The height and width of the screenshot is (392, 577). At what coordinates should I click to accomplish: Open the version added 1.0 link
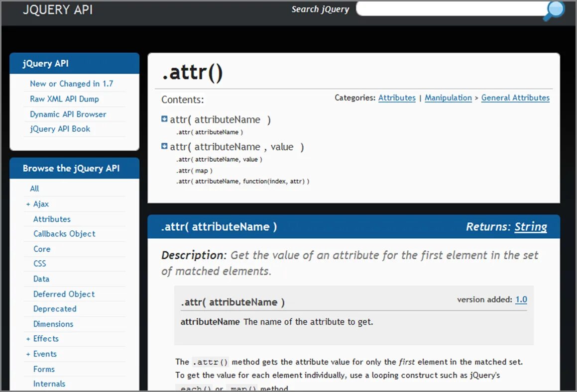(x=521, y=299)
